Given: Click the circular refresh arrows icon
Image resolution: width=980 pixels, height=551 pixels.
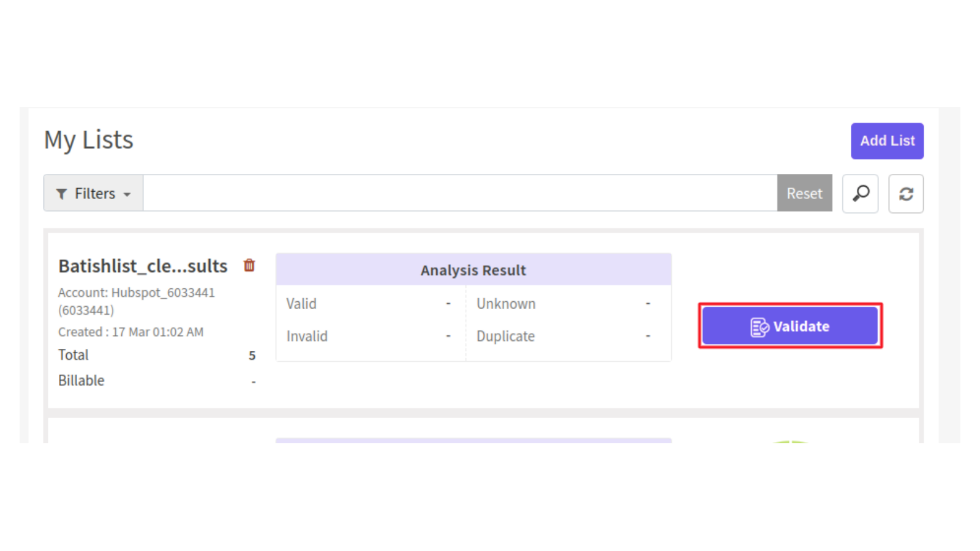Looking at the screenshot, I should point(906,193).
